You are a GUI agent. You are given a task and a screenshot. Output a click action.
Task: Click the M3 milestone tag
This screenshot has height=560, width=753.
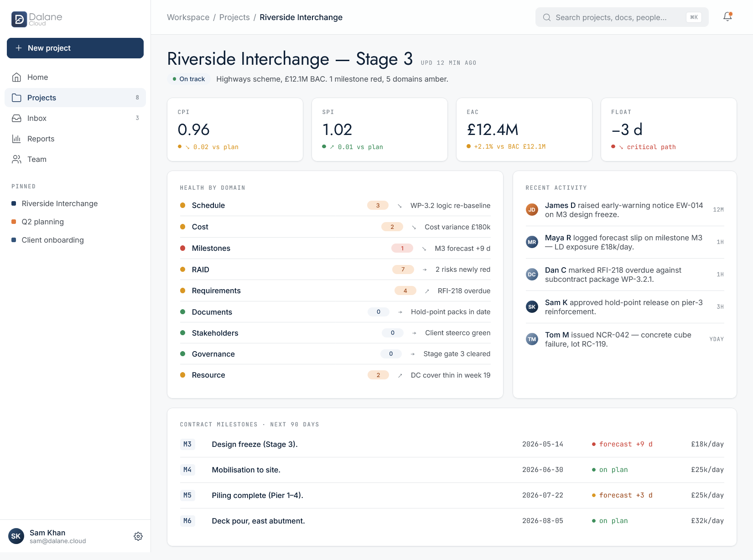187,444
